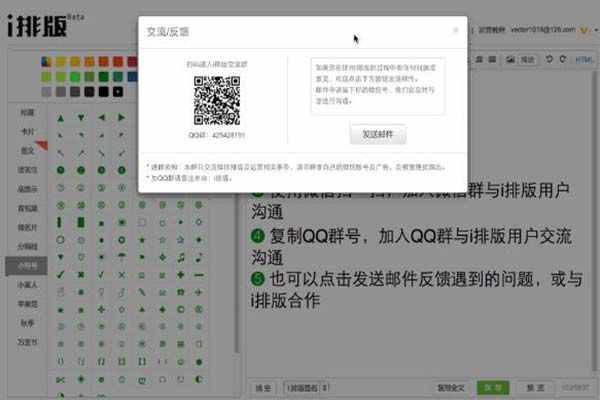This screenshot has width=600, height=400.
Task: Click the green 保存 save button
Action: point(493,388)
